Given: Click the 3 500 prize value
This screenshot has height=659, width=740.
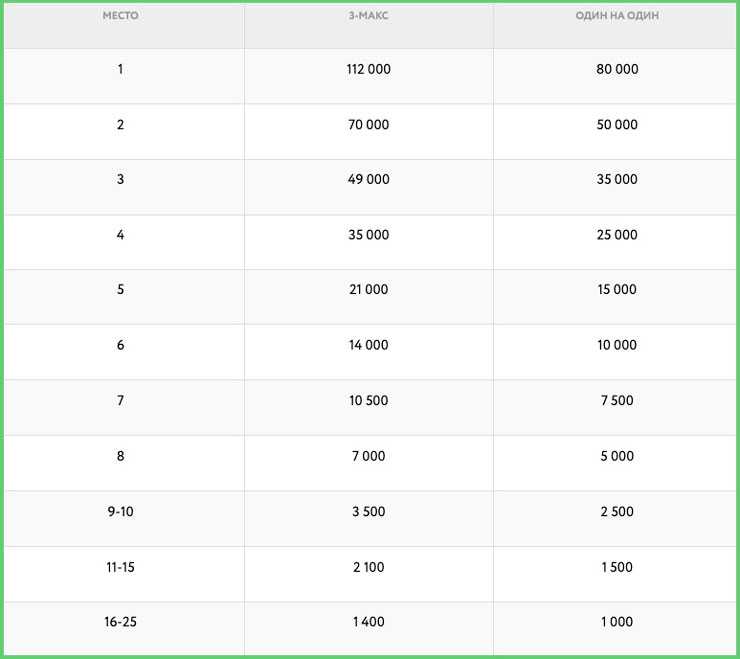Looking at the screenshot, I should 368,512.
